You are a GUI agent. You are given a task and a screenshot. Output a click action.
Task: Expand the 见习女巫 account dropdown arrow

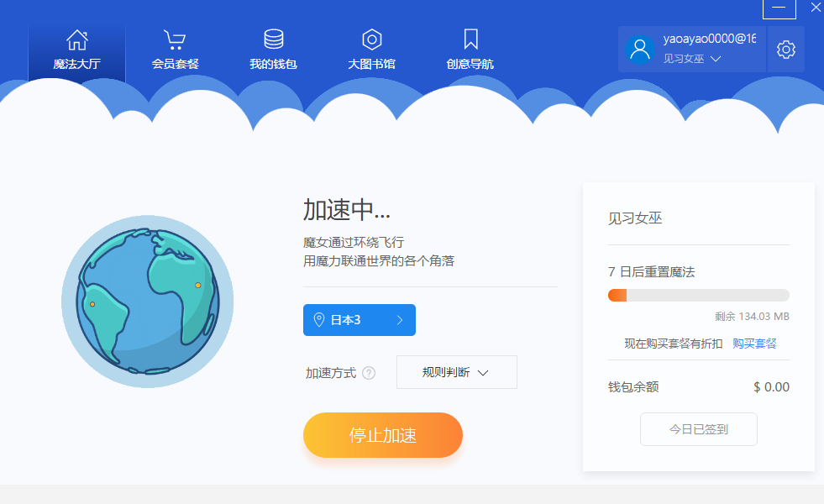pos(715,58)
